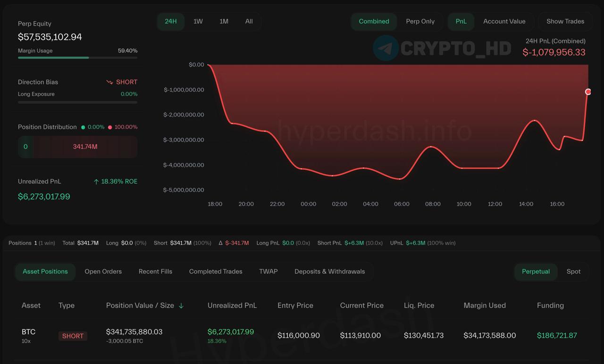Image resolution: width=604 pixels, height=364 pixels.
Task: Switch to Spot positions
Action: point(573,272)
